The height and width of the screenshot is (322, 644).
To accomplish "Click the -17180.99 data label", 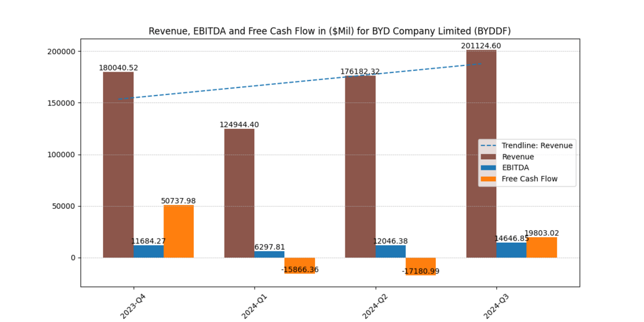I will coord(421,271).
